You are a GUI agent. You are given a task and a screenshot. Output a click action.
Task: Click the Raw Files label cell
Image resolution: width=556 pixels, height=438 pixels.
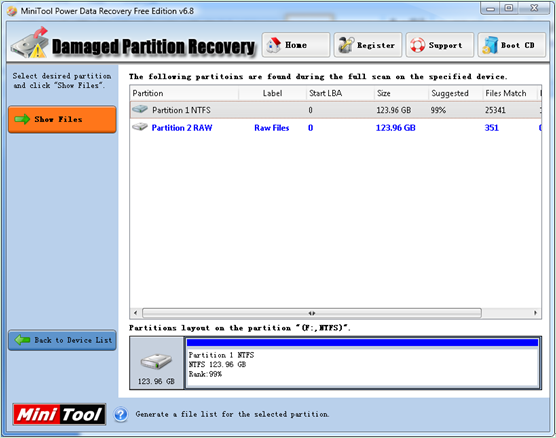(272, 128)
